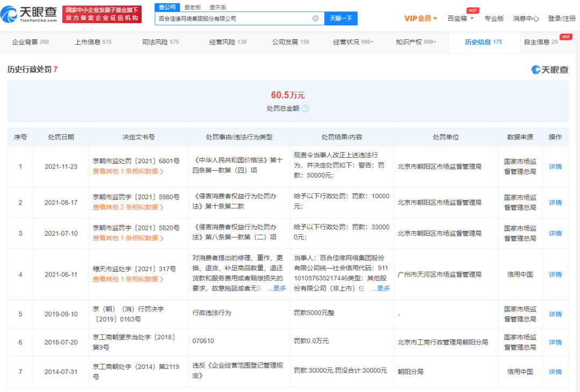The width and height of the screenshot is (580, 392).
Task: Open the 自主信息 tab
Action: click(x=541, y=42)
